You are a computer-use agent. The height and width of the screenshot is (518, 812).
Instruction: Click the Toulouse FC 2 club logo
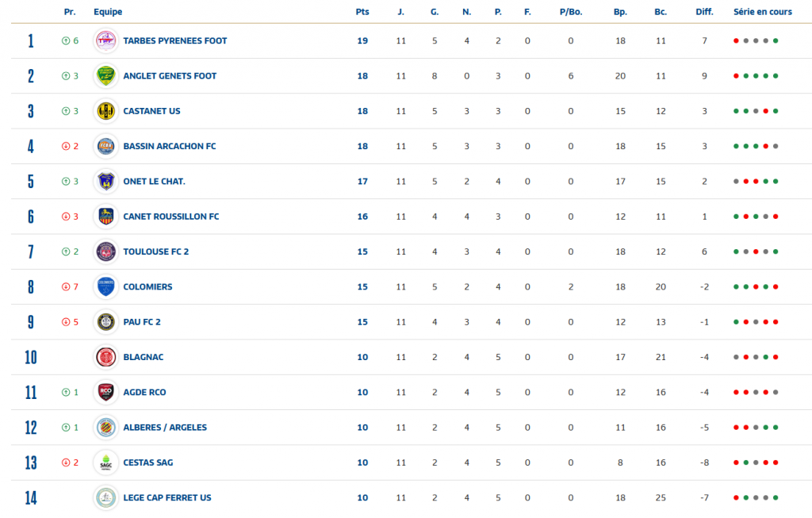[105, 251]
